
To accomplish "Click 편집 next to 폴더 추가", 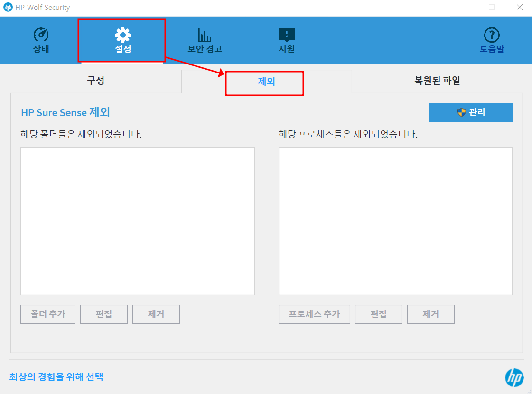I will pos(104,314).
